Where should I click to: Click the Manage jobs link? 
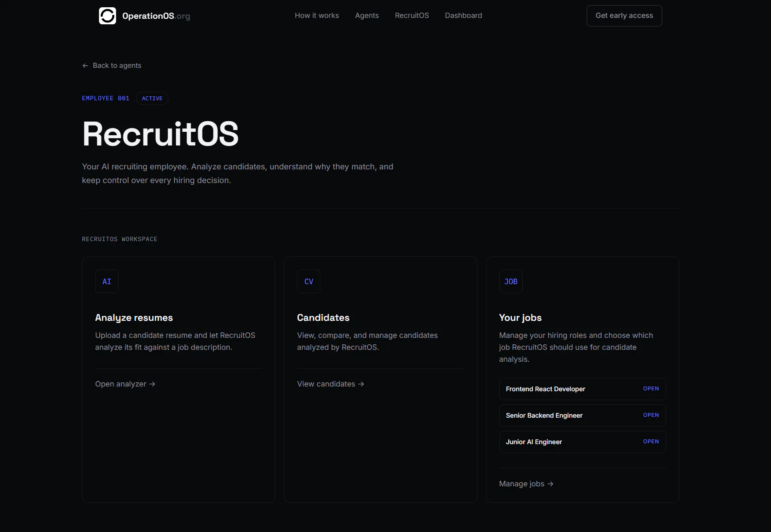[526, 484]
